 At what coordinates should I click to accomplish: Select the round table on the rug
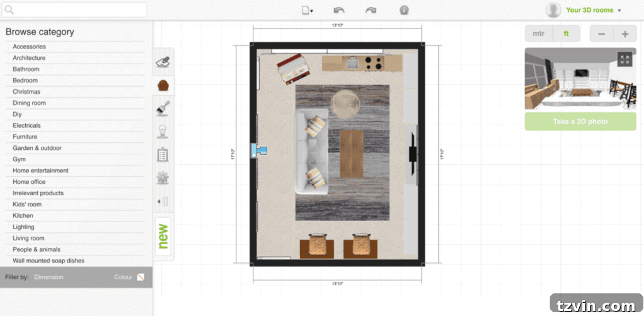click(345, 104)
